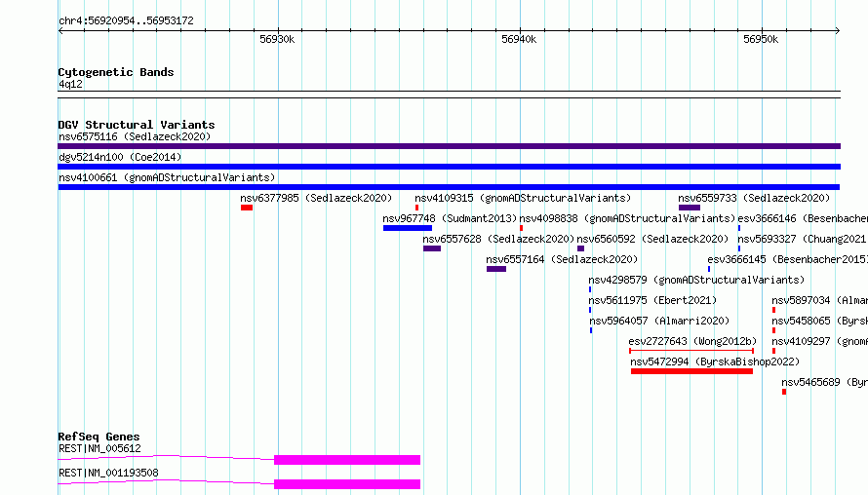Click red marker under nsv5465689

(x=784, y=392)
